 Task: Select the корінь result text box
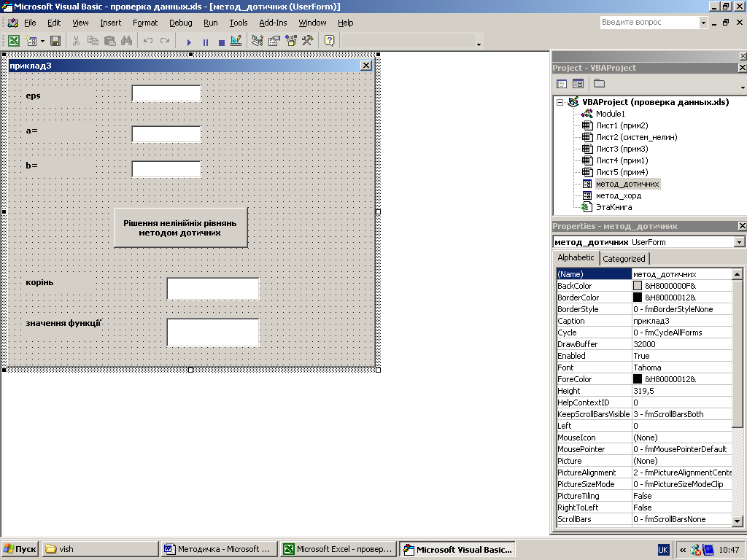pos(213,289)
